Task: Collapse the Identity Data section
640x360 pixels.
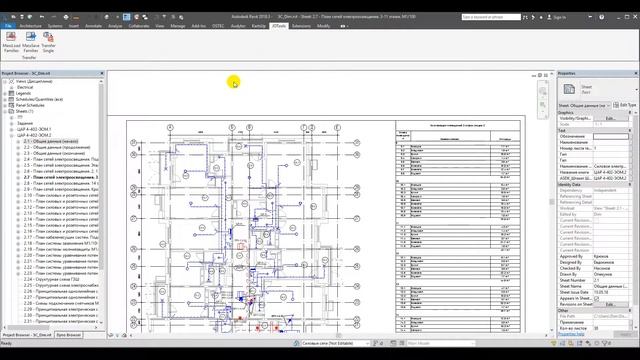Action: tap(630, 184)
